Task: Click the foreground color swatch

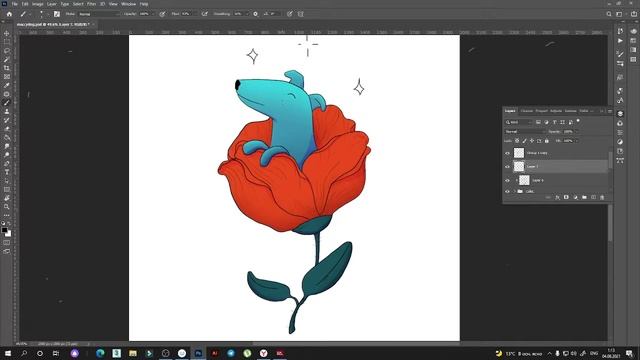Action: (x=4, y=230)
